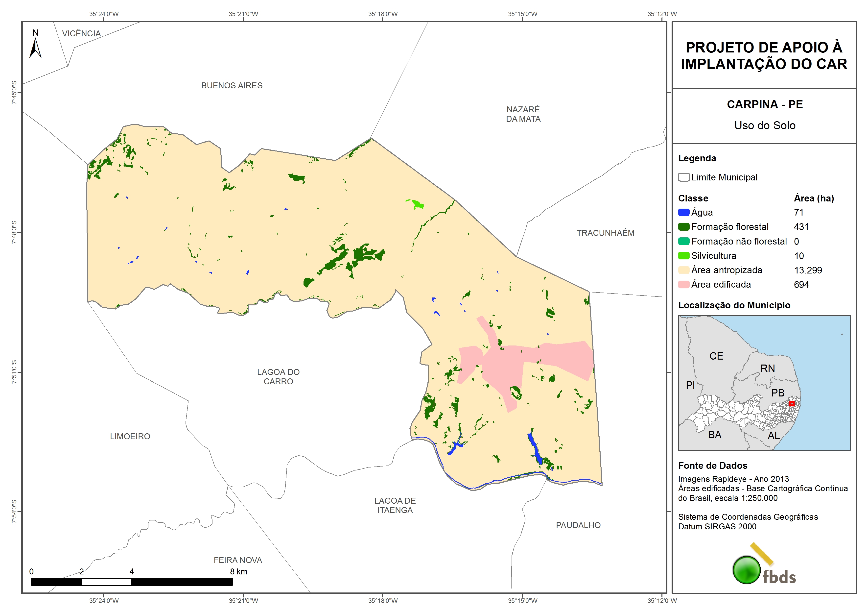Click the Área edificada pink swatch
Image resolution: width=868 pixels, height=614 pixels.
[x=683, y=285]
